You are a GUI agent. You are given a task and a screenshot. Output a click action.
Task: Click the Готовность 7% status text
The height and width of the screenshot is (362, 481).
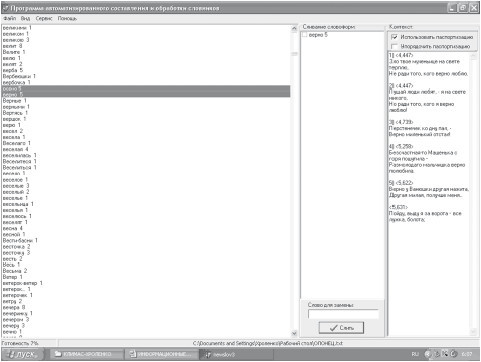(20, 343)
